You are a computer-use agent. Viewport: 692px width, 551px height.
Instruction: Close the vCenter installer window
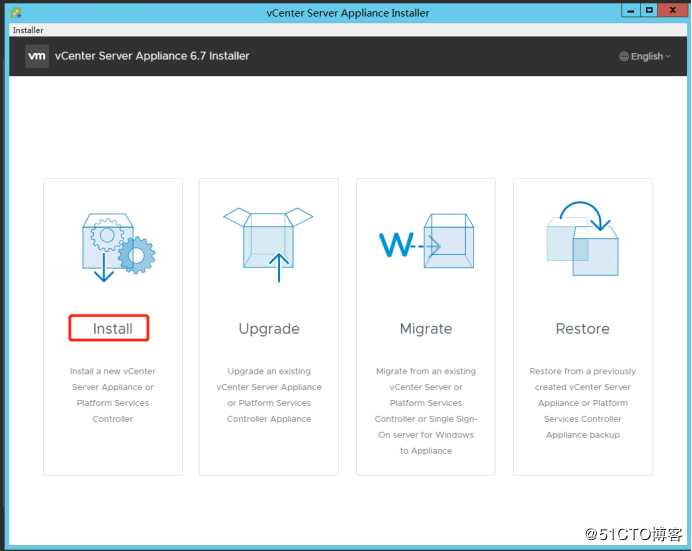tap(672, 10)
